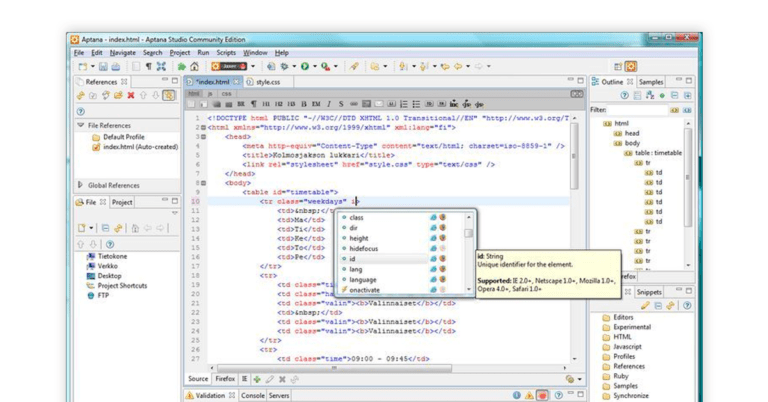The image size is (768, 402).
Task: Collapse the File References section
Action: click(81, 125)
